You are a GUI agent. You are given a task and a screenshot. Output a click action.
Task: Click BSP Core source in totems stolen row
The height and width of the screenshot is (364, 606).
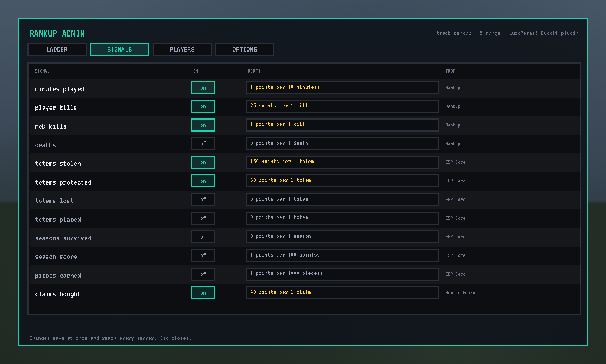click(x=455, y=162)
